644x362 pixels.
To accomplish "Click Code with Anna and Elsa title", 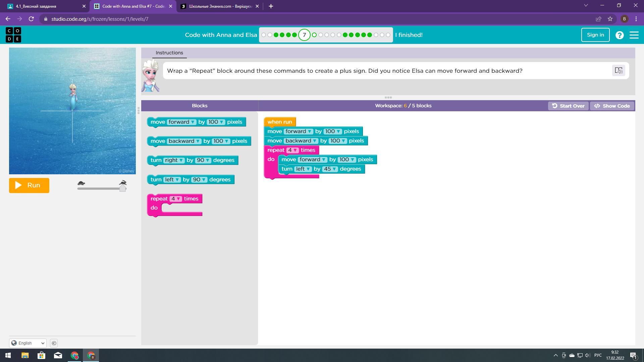I will click(221, 35).
